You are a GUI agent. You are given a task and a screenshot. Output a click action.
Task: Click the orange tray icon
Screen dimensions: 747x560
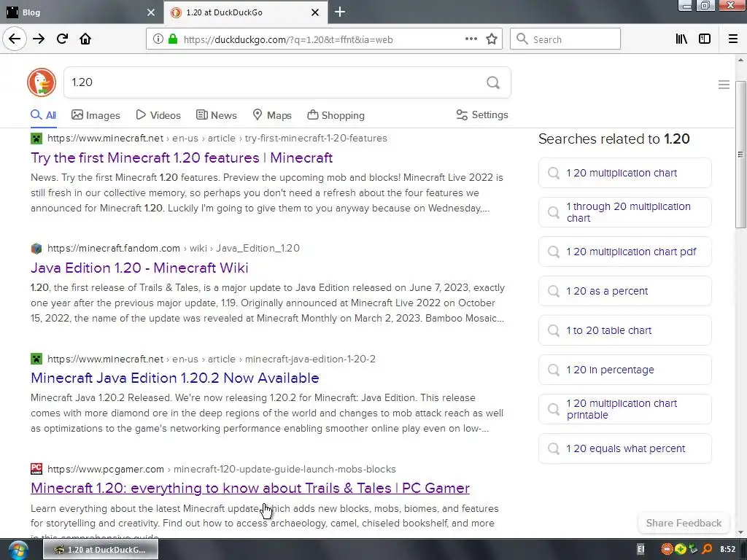[667, 550]
